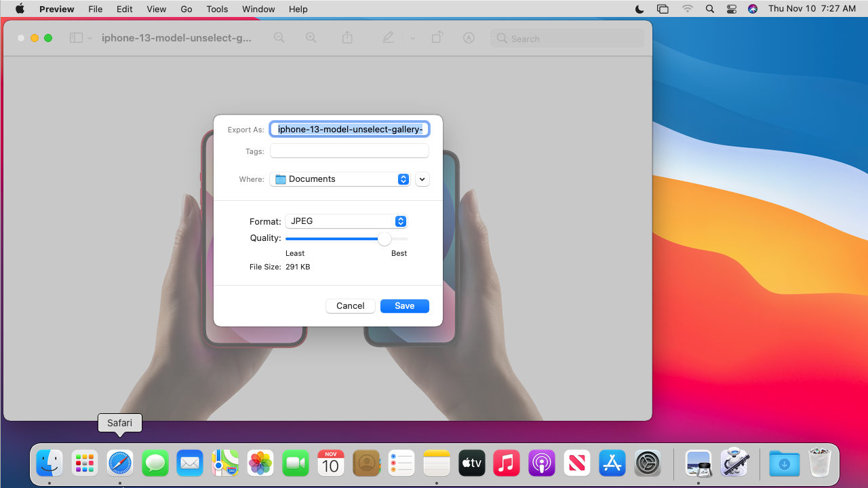Click the Stage windows icon in menu bar

click(663, 9)
